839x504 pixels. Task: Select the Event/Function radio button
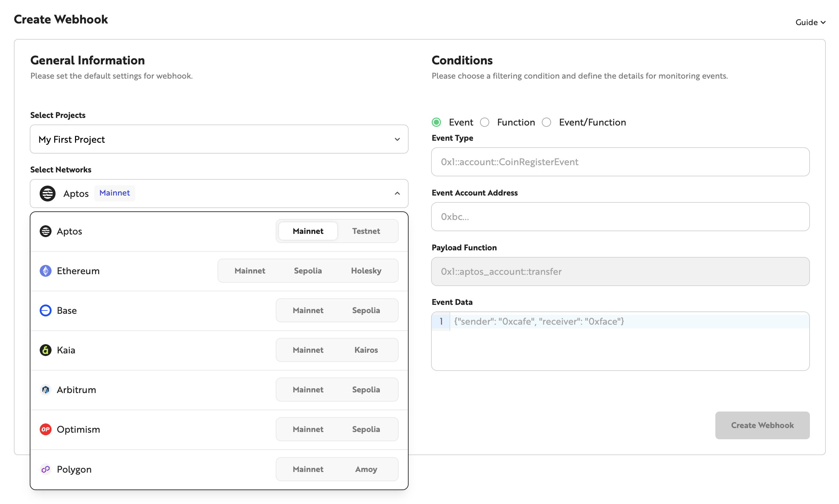547,122
